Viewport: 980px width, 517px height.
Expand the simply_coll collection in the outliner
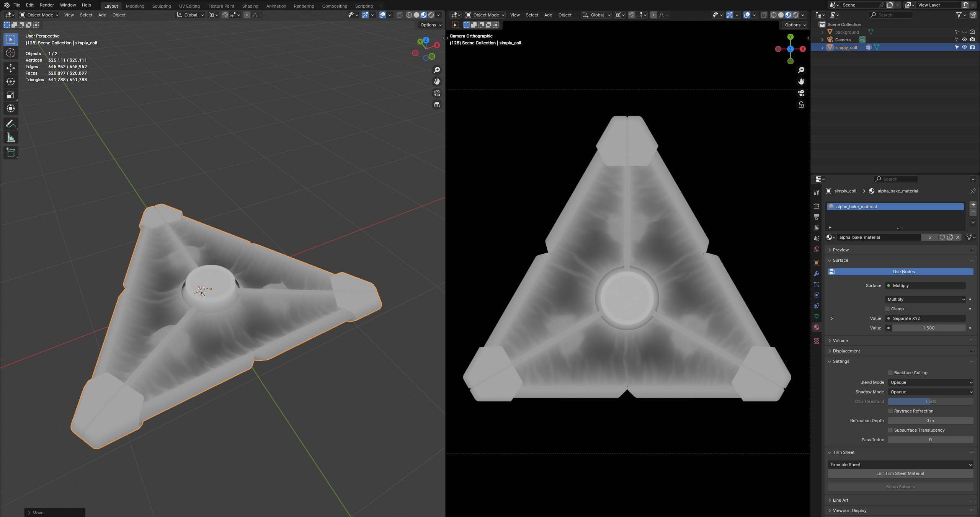click(x=822, y=47)
